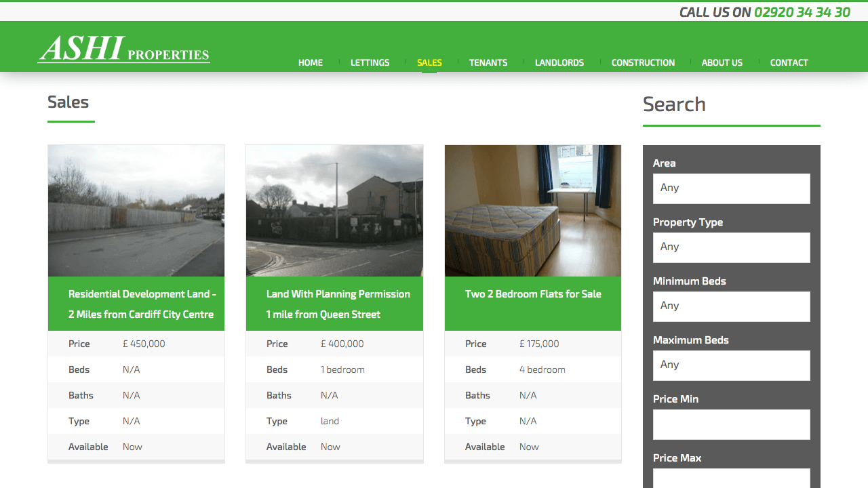
Task: Return to the HOME page
Action: [310, 62]
